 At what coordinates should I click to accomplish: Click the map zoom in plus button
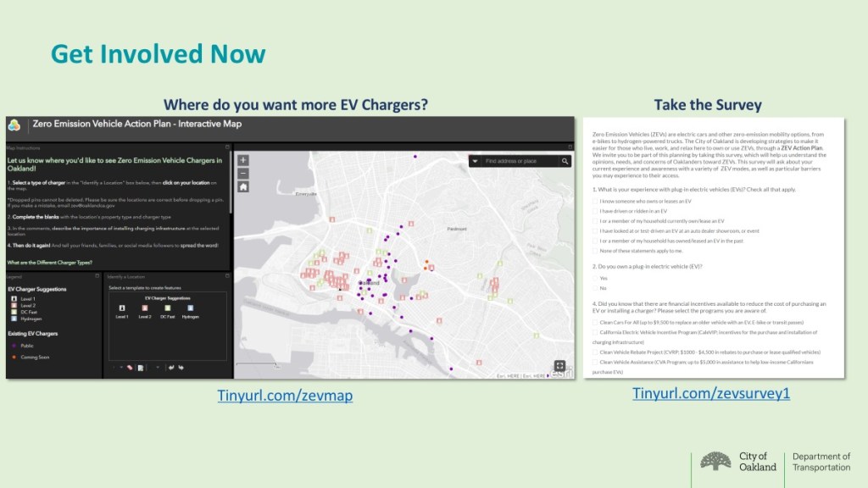pos(243,160)
